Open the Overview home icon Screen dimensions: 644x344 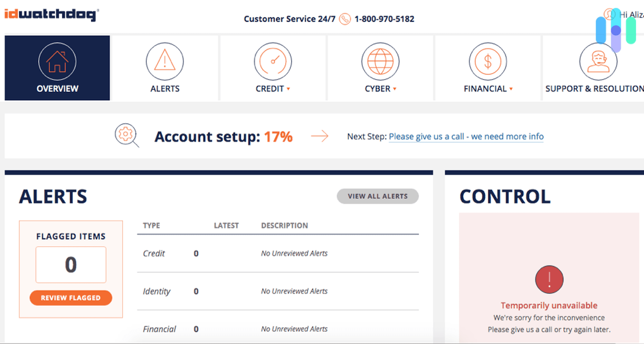point(57,61)
